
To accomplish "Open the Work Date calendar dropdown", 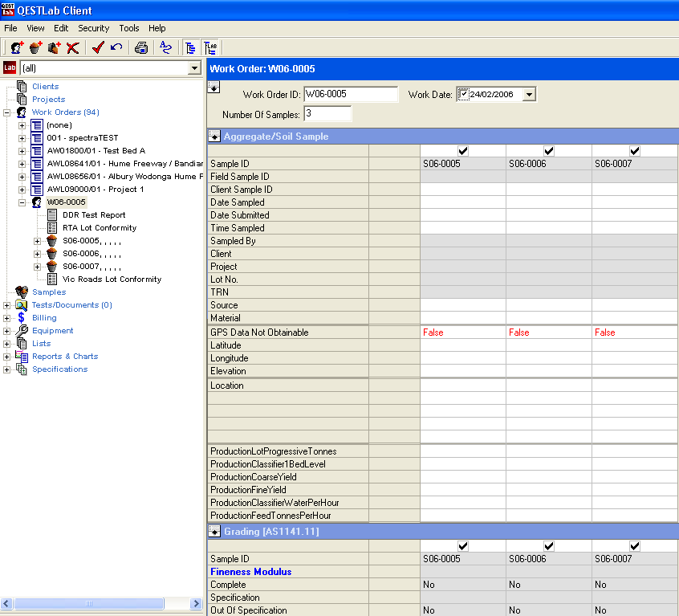I will 528,94.
